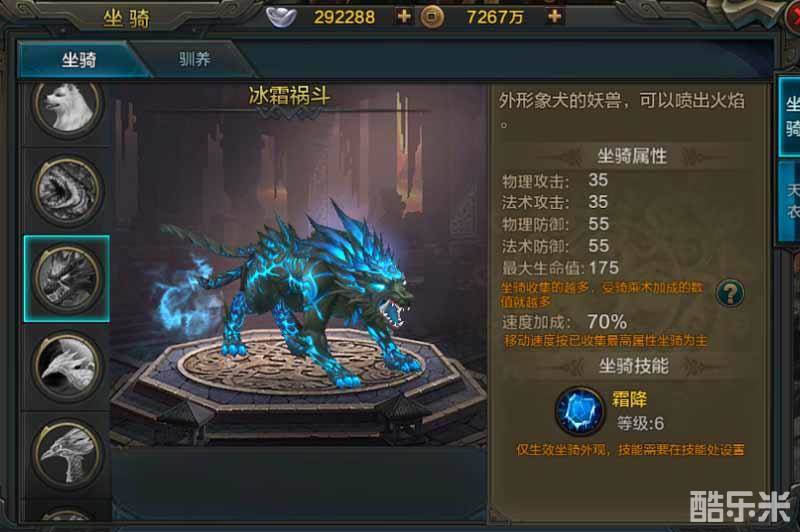Select the crested bird mount portrait
The width and height of the screenshot is (800, 532).
coord(67,453)
